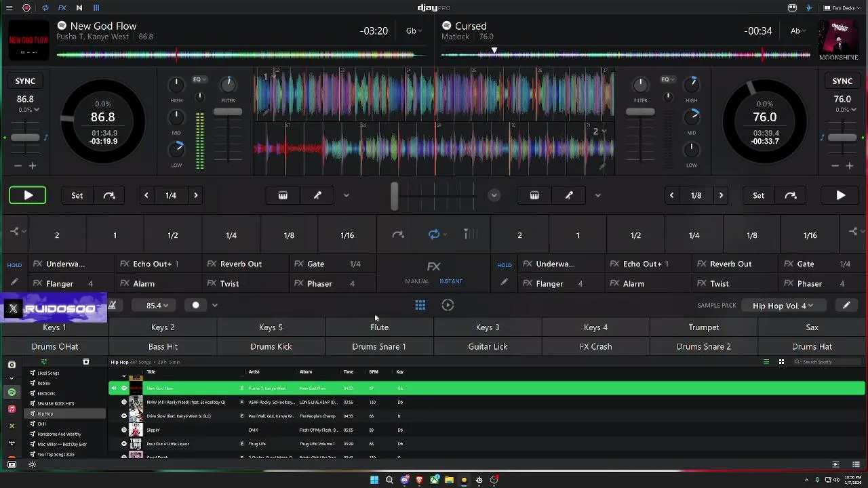Viewport: 868px width, 488px height.
Task: Expand the round crossfader options chevron
Action: pyautogui.click(x=494, y=195)
